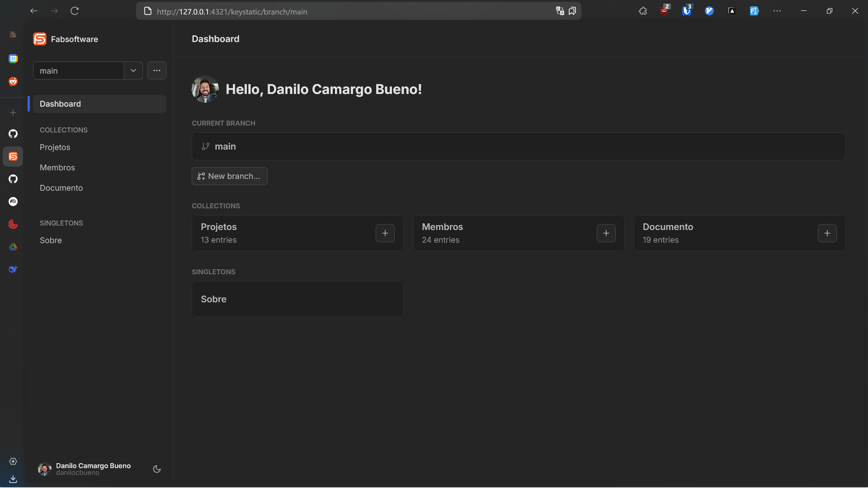Open browser sidebar settings gear

(13, 461)
